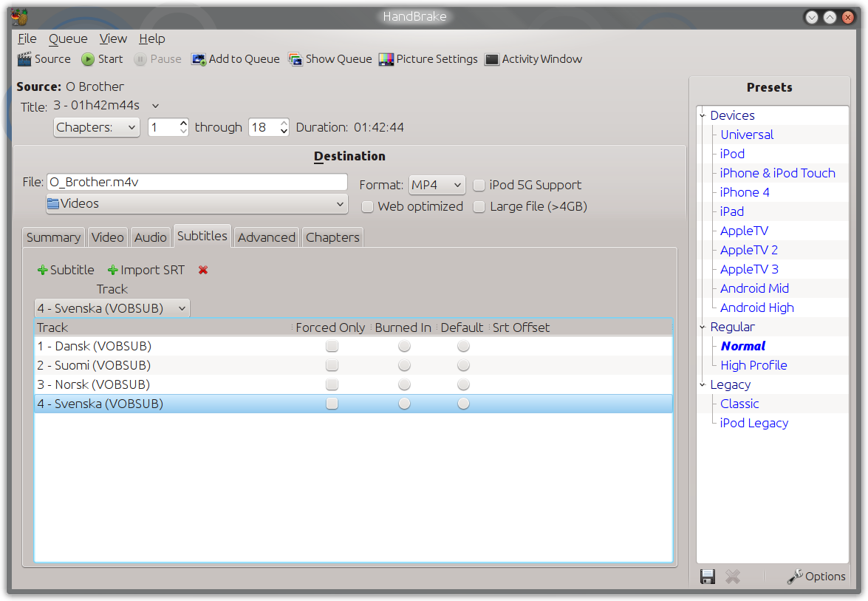
Task: Click the green plus Subtitle icon
Action: (42, 270)
